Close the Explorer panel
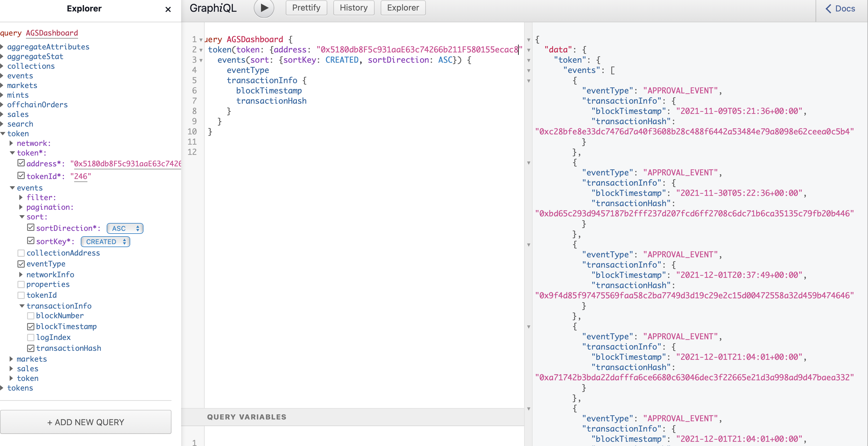This screenshot has width=868, height=446. click(x=168, y=9)
